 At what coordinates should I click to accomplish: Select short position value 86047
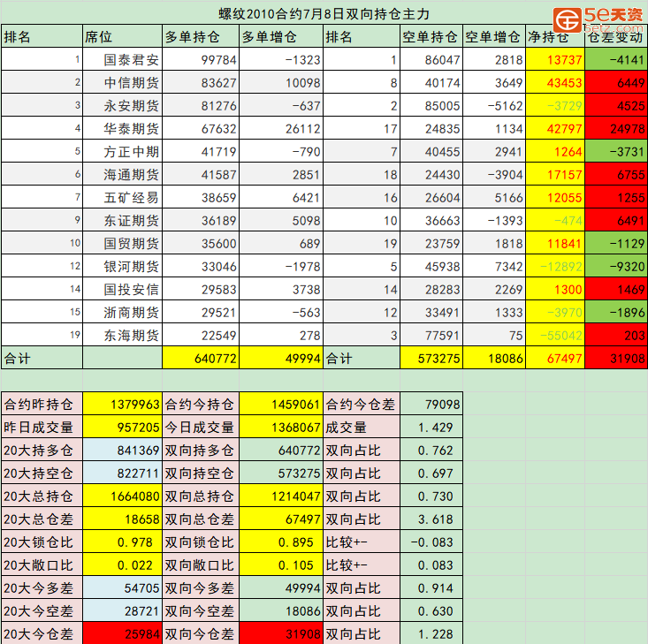click(431, 60)
